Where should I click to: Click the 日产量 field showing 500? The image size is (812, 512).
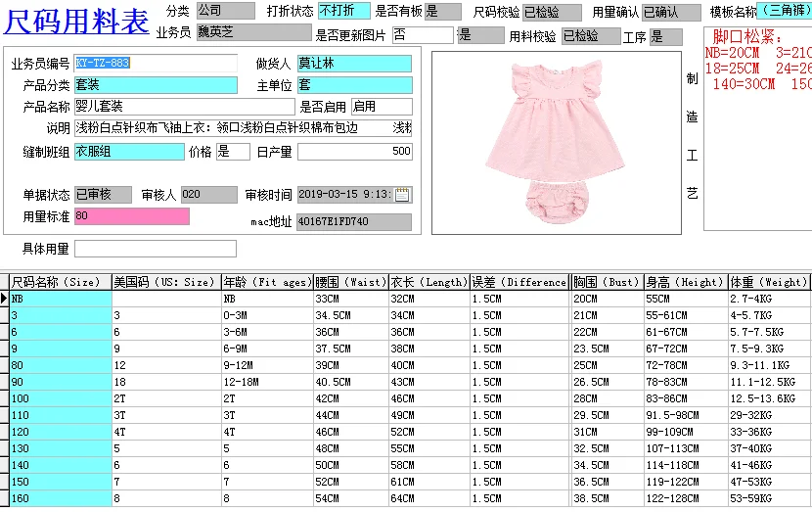(x=355, y=152)
